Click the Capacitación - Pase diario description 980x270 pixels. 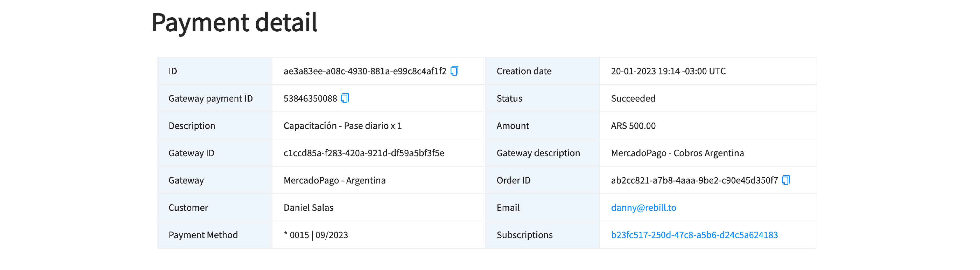(x=342, y=126)
